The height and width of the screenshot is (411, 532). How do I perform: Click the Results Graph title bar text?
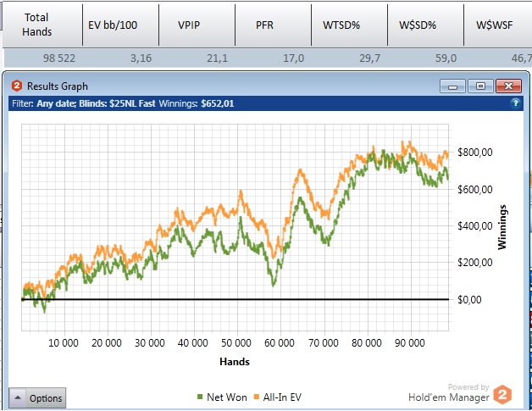58,86
